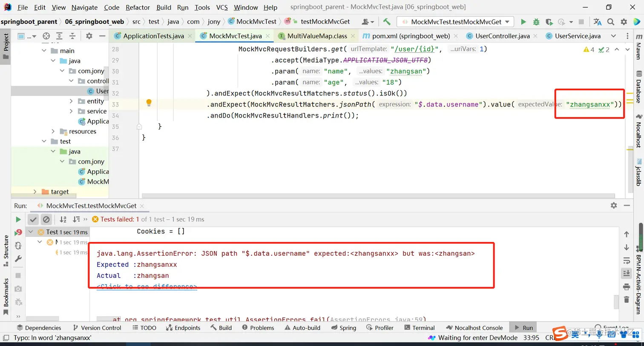Sort tests by duration icon

(76, 219)
